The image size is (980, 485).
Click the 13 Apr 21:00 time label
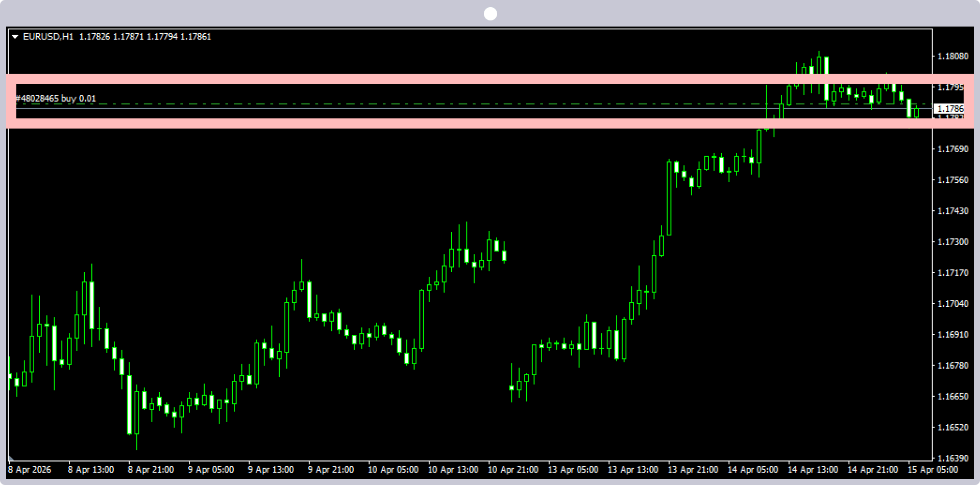[693, 470]
